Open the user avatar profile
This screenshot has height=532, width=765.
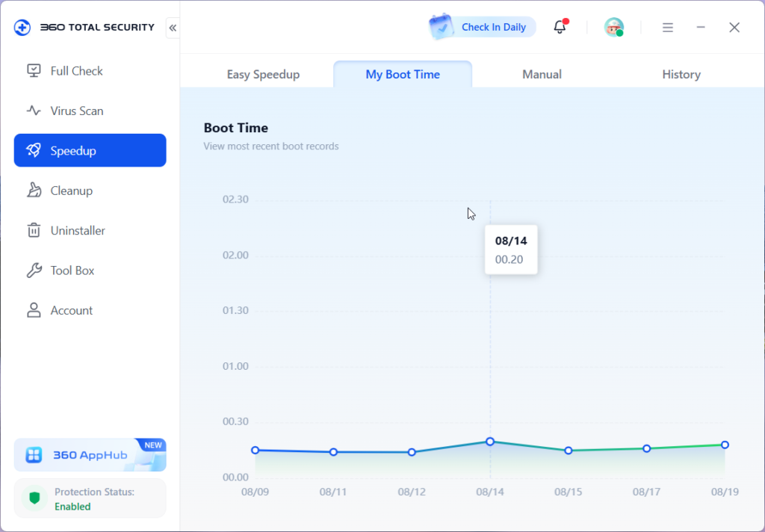tap(614, 28)
